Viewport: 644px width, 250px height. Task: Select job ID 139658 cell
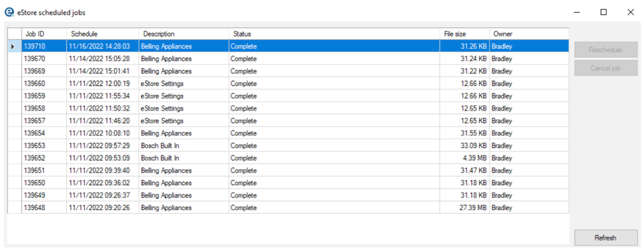(44, 108)
